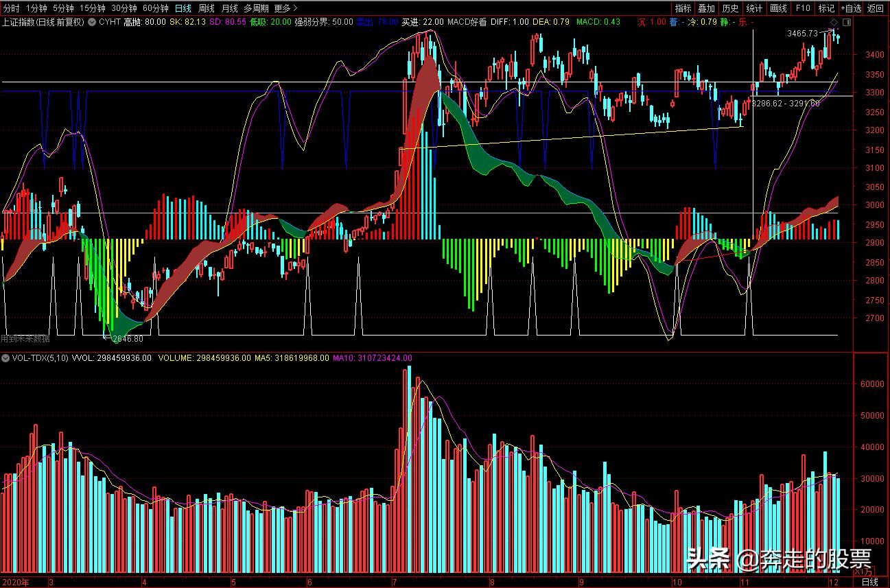Click the 强弱分界: 50.00 value
890x588 pixels.
pyautogui.click(x=324, y=22)
